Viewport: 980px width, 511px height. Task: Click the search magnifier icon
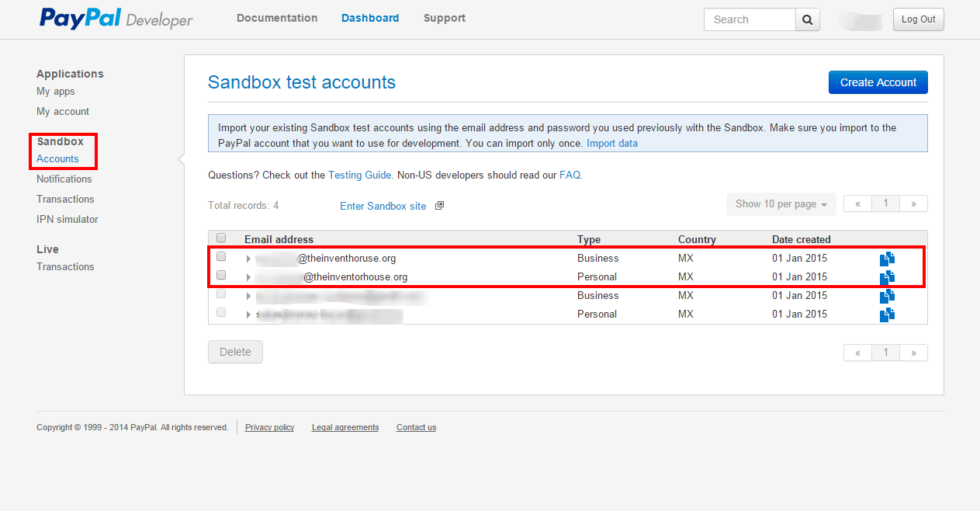pyautogui.click(x=807, y=19)
